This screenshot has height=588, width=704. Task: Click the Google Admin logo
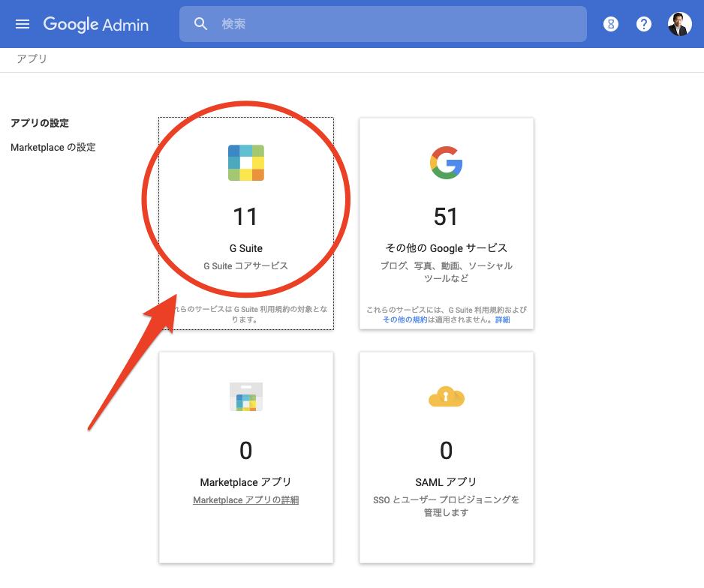[x=95, y=24]
